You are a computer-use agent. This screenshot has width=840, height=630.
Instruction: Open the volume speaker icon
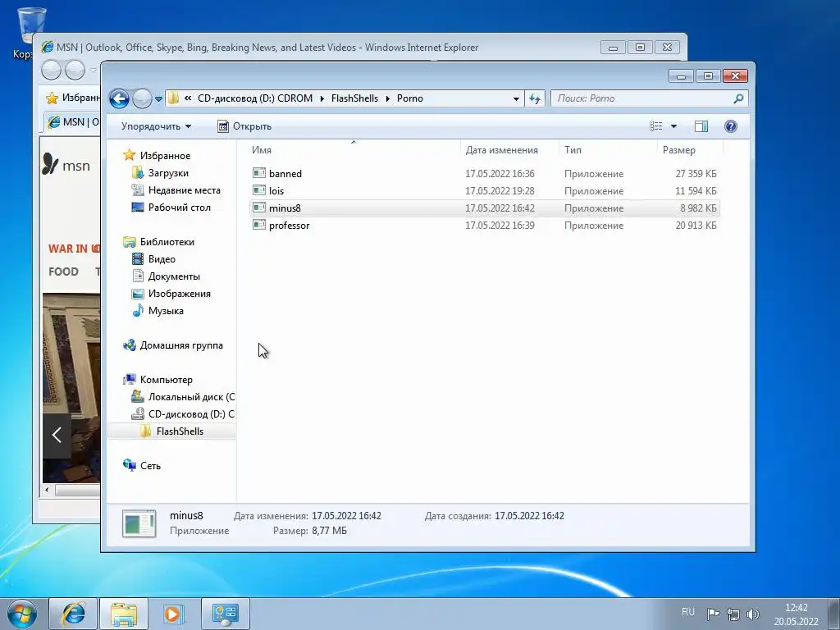click(752, 614)
